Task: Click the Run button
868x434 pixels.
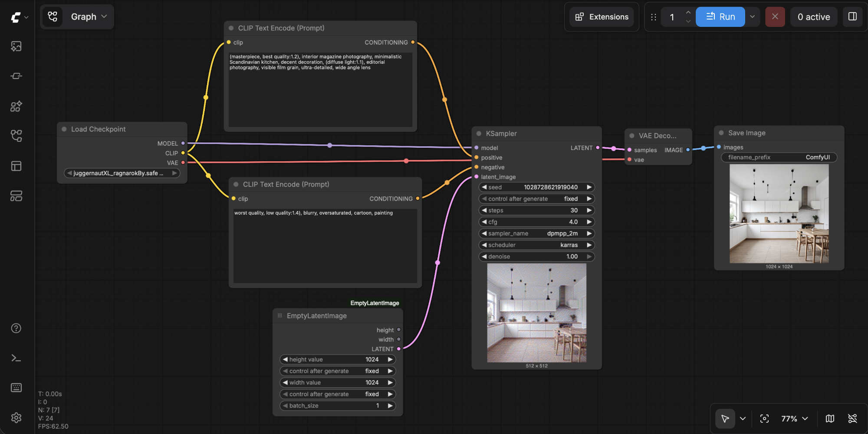Action: click(720, 16)
